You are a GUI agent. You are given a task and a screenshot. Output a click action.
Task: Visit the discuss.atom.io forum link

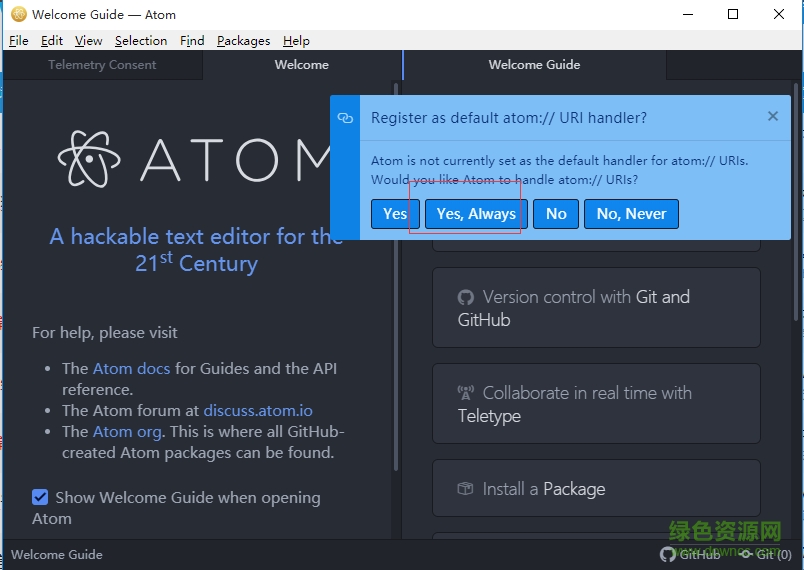(x=258, y=410)
